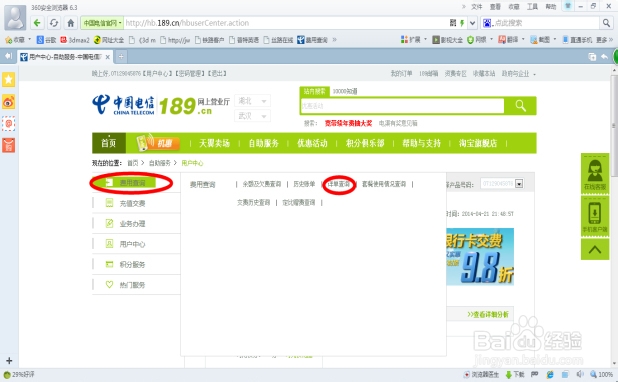Viewport: 618px width, 382px height.
Task: Click the magnifier in the browser search box
Action: pos(606,23)
